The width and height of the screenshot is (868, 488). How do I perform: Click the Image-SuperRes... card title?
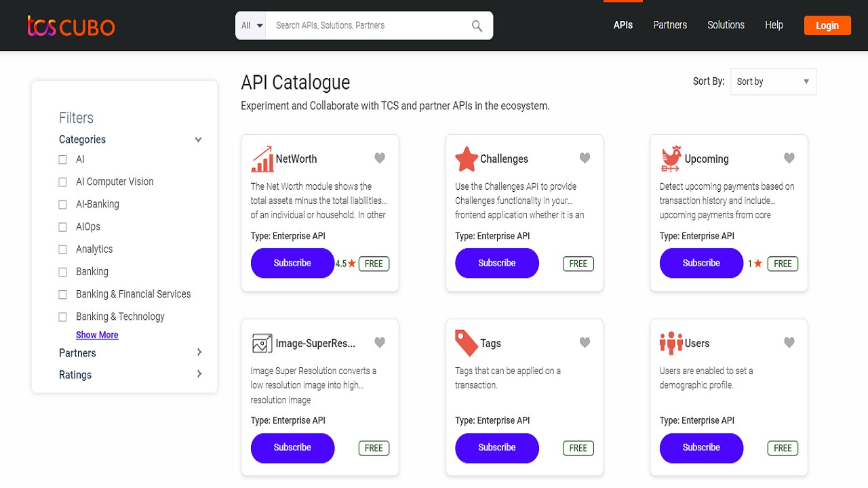pyautogui.click(x=315, y=343)
